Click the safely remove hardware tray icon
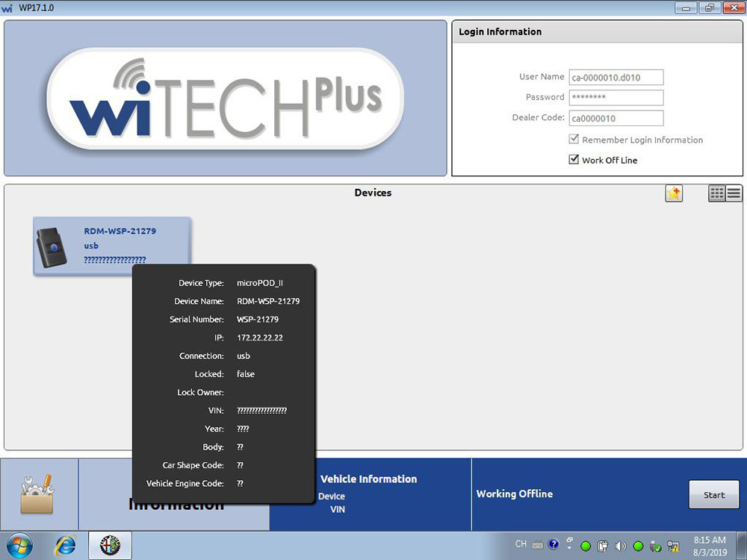Screen dimensions: 747x560 656,547
